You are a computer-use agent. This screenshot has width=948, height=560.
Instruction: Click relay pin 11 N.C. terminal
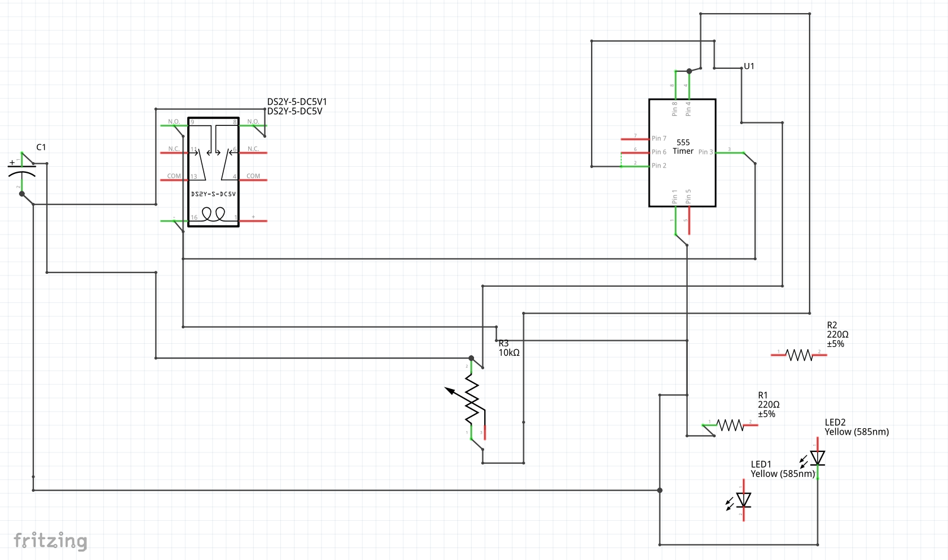[174, 153]
